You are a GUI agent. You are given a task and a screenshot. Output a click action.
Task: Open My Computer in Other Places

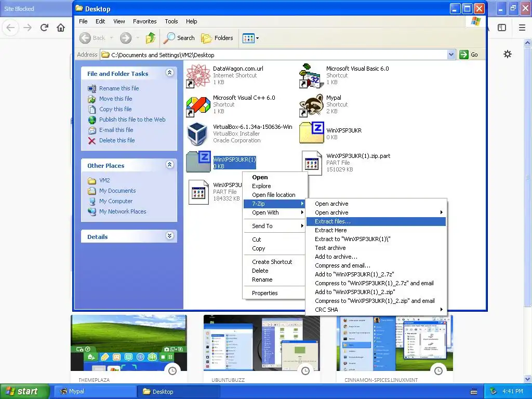point(116,201)
